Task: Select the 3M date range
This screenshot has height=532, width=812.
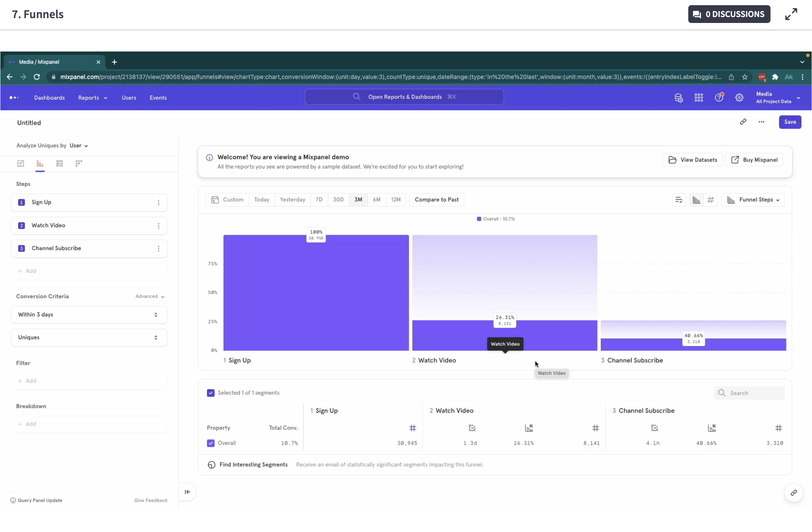Action: [x=358, y=200]
